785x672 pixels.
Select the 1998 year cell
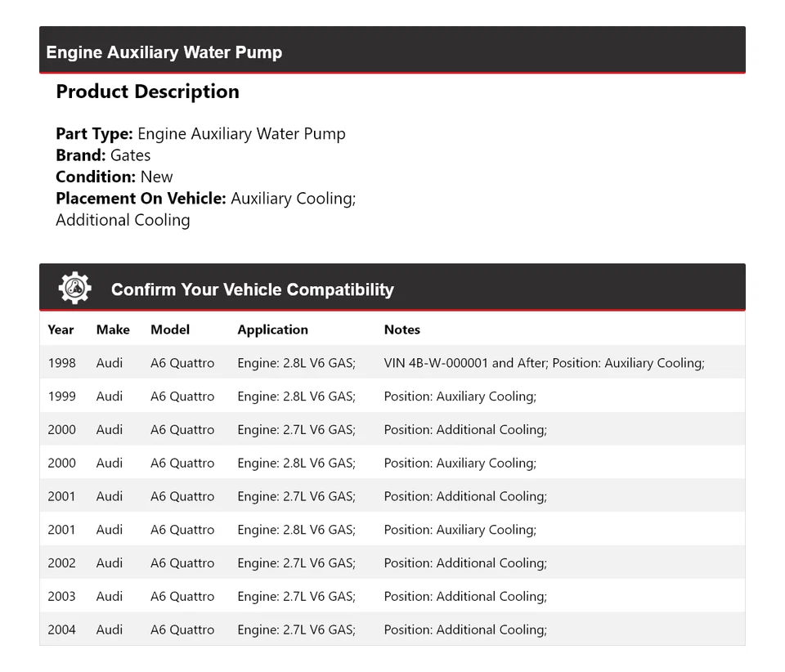61,363
